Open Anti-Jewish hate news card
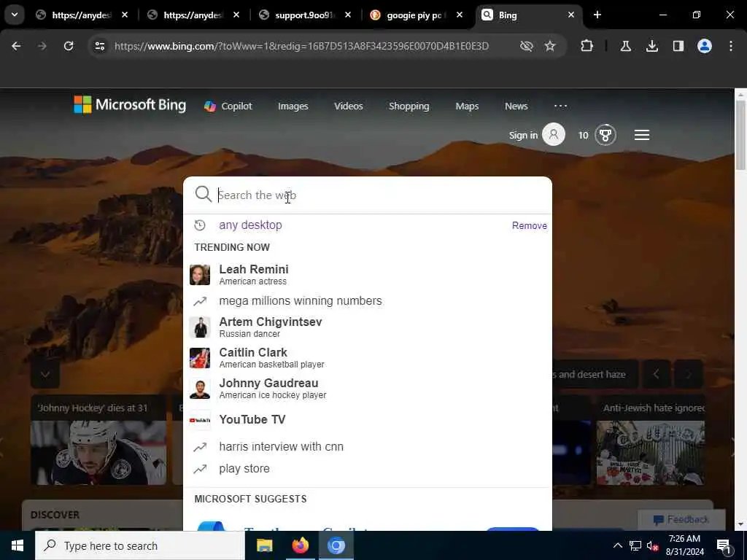The width and height of the screenshot is (747, 560). pos(651,440)
